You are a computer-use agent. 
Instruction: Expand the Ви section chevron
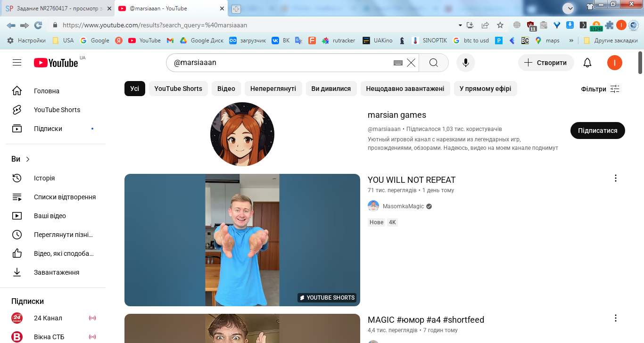click(x=28, y=159)
